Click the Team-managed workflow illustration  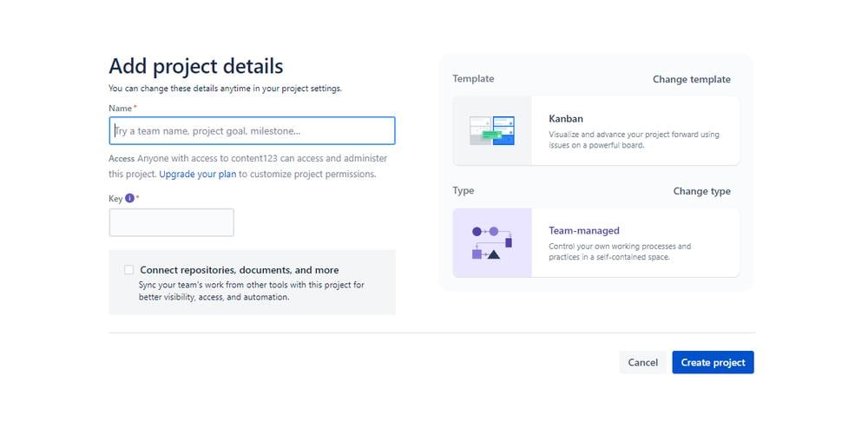pyautogui.click(x=491, y=242)
